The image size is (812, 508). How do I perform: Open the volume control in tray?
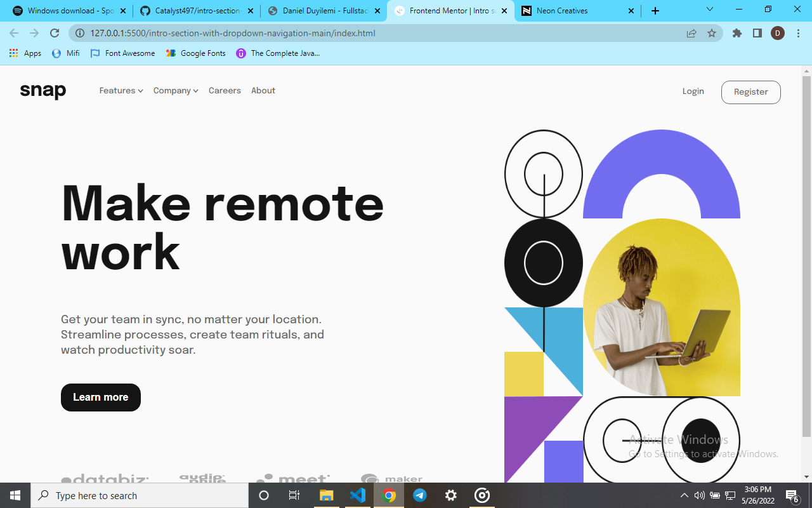pyautogui.click(x=700, y=495)
